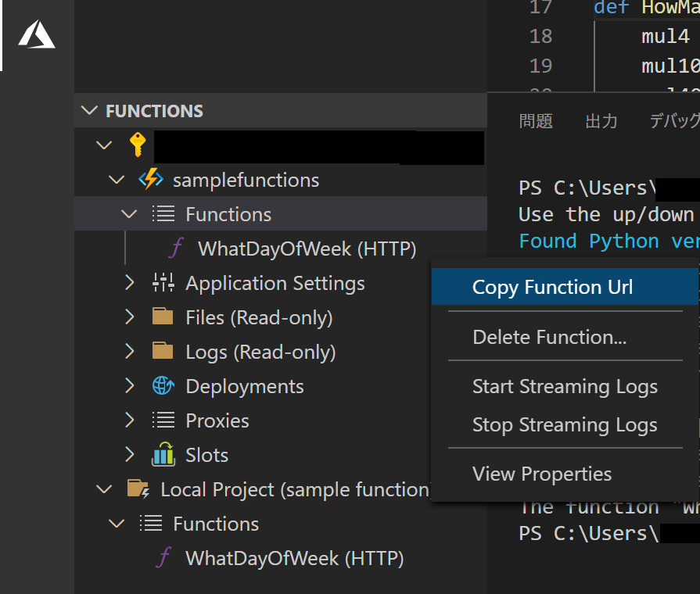Expand the Application Settings node
The image size is (700, 594).
[x=130, y=283]
